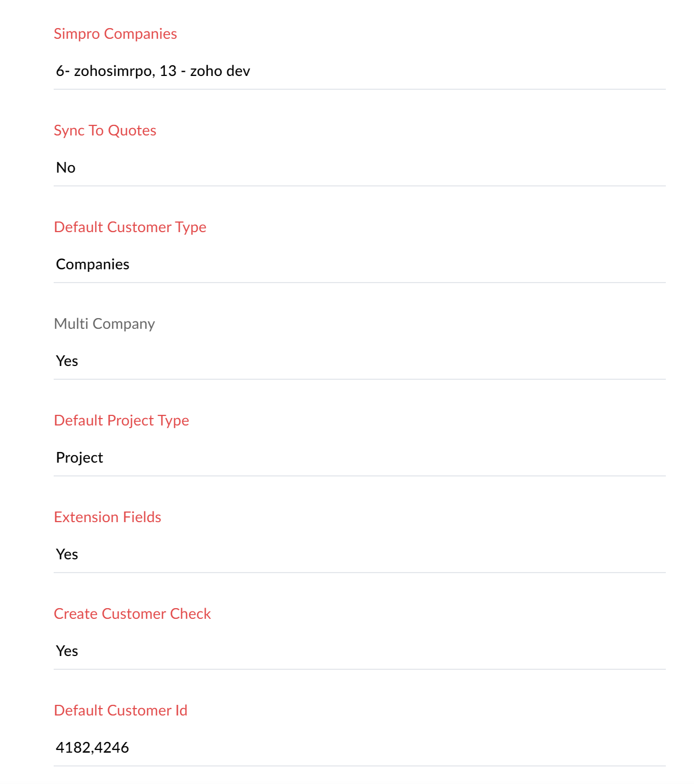
Task: Click the Multi Company label
Action: tap(105, 324)
